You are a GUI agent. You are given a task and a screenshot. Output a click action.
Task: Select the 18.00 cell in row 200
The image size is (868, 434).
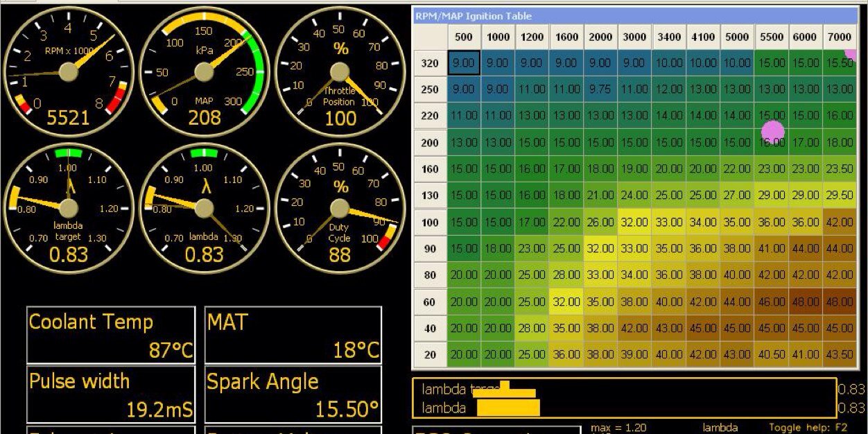click(839, 142)
